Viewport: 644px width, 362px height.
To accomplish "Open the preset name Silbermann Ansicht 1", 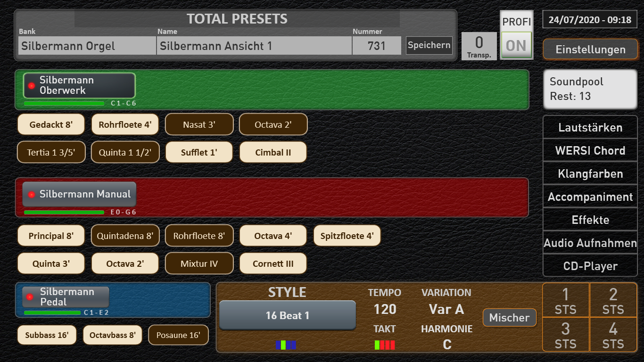I will tap(254, 46).
